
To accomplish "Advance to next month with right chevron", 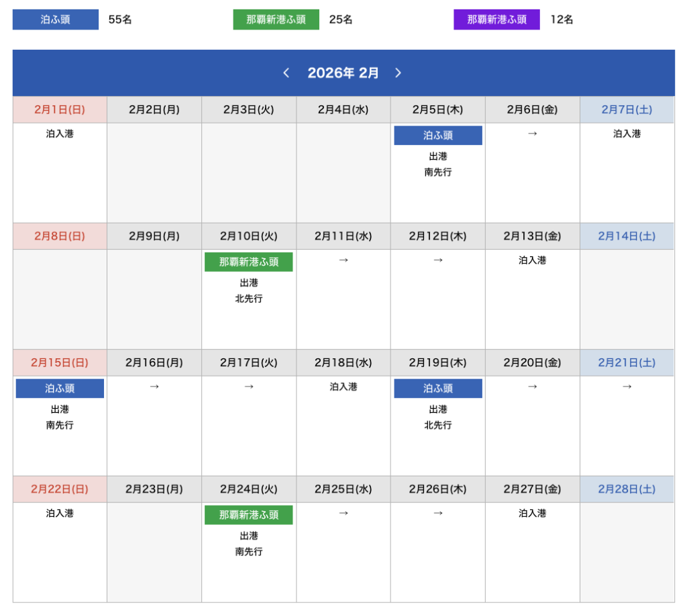I will click(x=398, y=73).
